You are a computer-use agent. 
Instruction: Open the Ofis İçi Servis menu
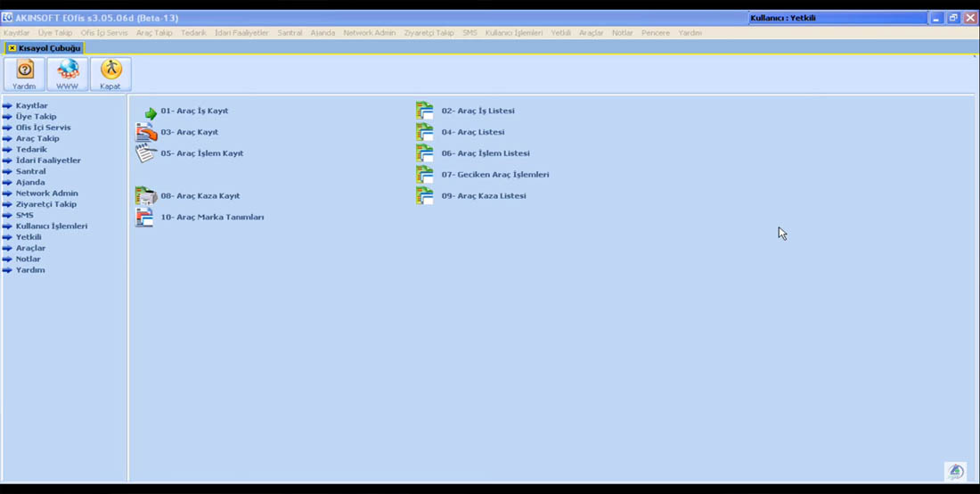(x=104, y=33)
